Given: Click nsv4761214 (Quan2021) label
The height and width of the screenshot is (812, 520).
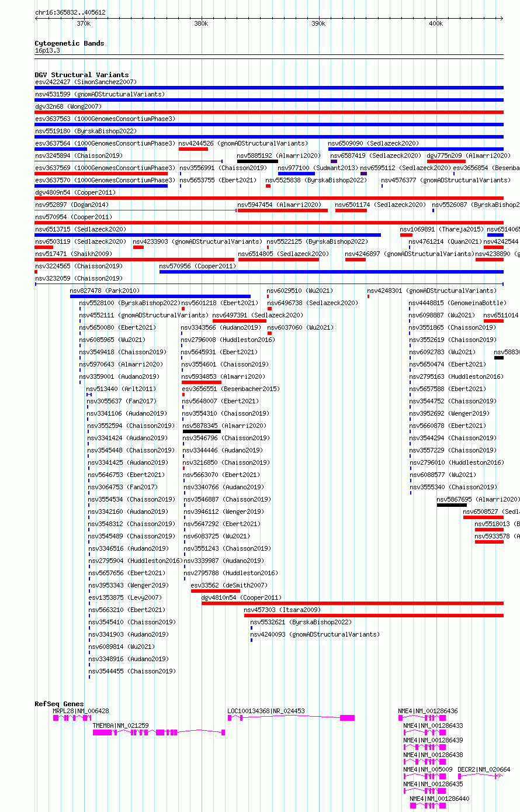Looking at the screenshot, I should coord(446,241).
